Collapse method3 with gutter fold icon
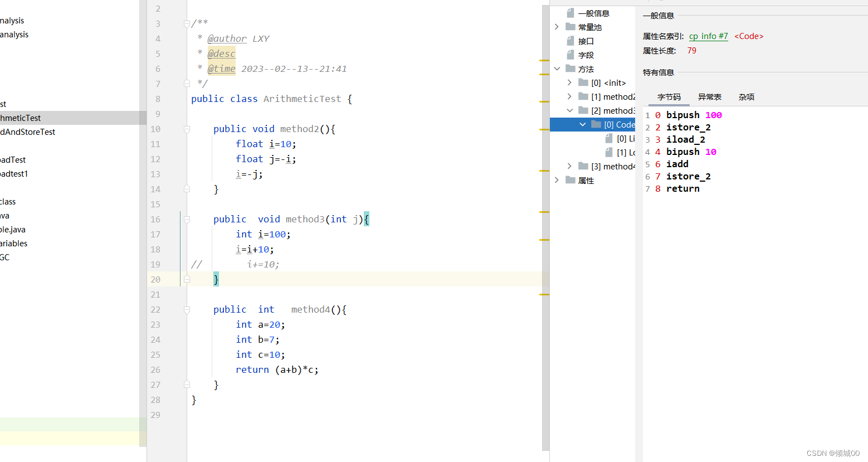This screenshot has height=462, width=868. point(187,220)
